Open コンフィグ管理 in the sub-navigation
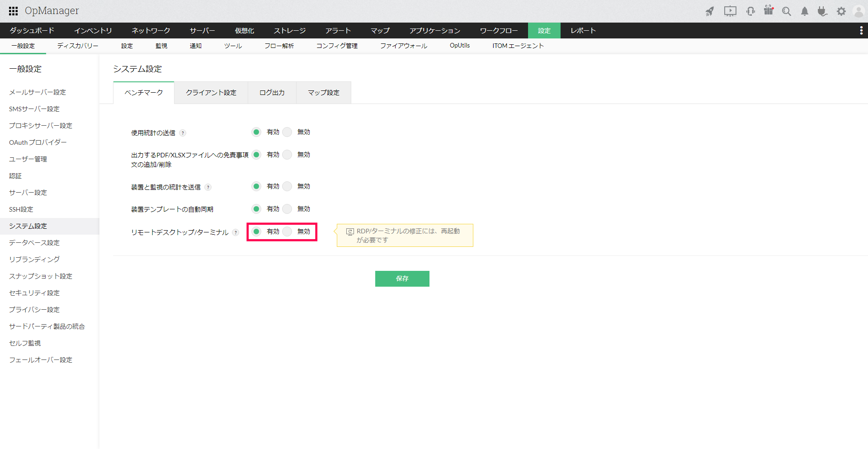The height and width of the screenshot is (449, 868). (337, 46)
